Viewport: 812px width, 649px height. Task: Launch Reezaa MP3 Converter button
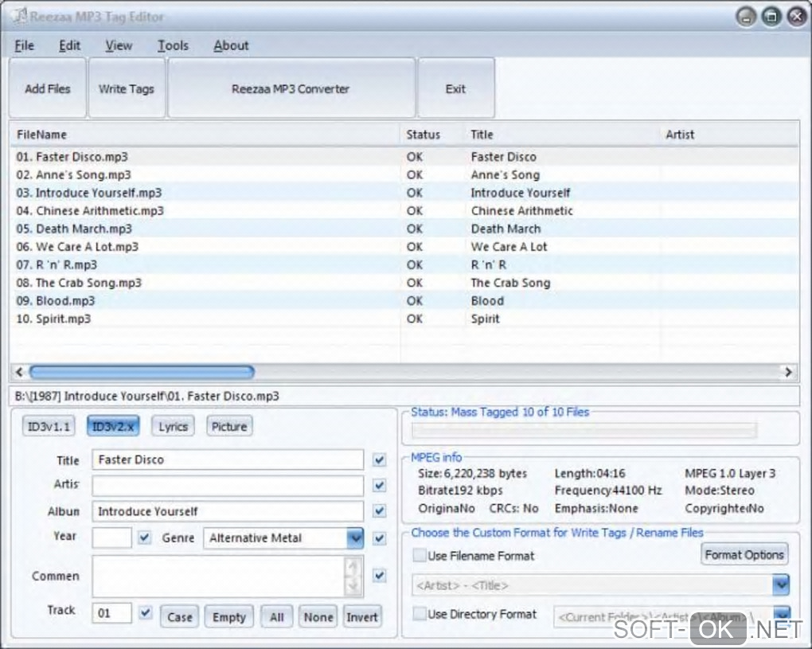(291, 88)
